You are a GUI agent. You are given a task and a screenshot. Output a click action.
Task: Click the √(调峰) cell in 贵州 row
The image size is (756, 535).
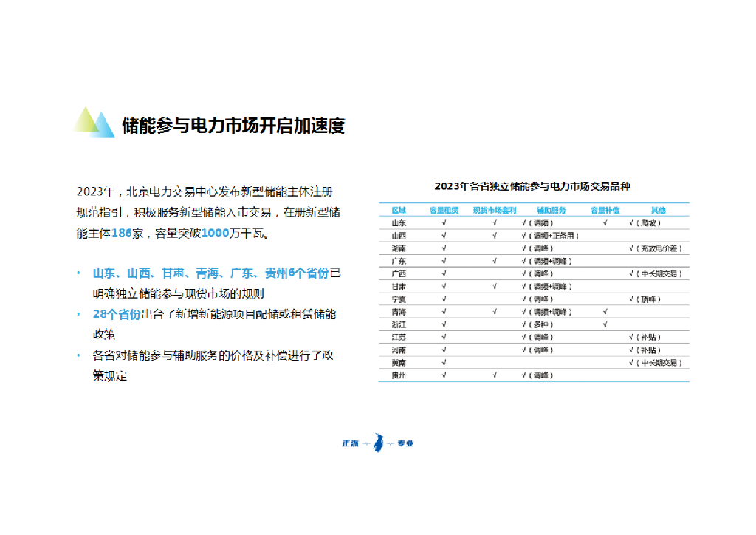coord(537,375)
